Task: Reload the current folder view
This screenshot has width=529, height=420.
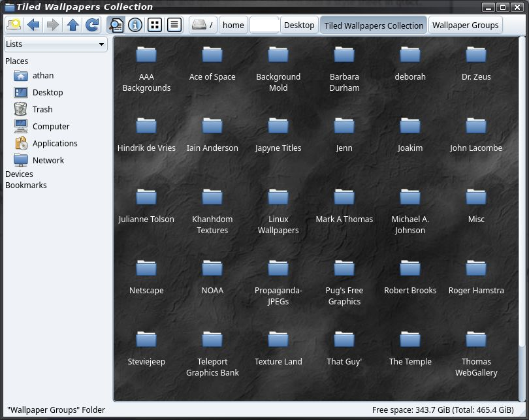Action: [92, 25]
